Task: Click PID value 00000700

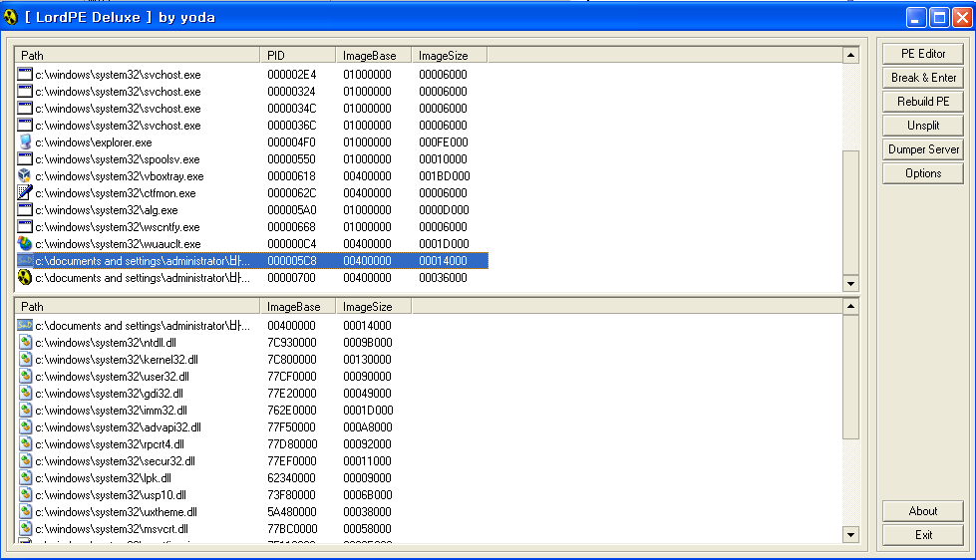Action: tap(292, 278)
